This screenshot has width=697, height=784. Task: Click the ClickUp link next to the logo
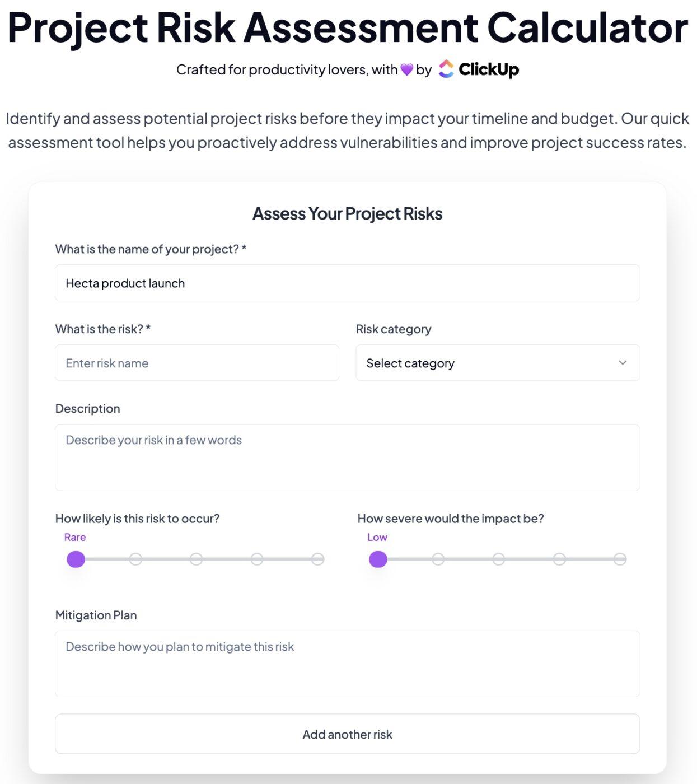tap(489, 69)
